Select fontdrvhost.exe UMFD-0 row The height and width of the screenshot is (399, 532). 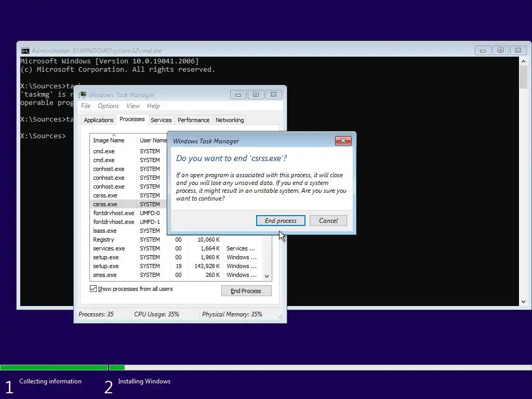(129, 213)
